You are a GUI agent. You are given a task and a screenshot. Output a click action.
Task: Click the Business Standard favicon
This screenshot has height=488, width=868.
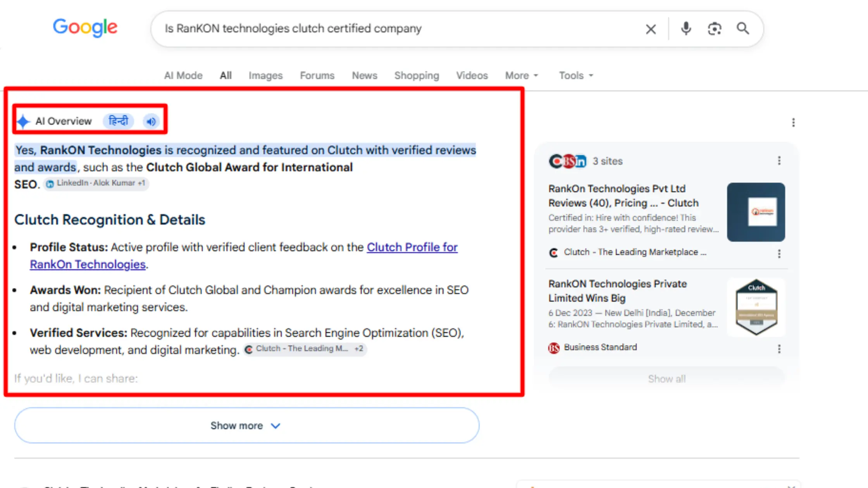554,348
